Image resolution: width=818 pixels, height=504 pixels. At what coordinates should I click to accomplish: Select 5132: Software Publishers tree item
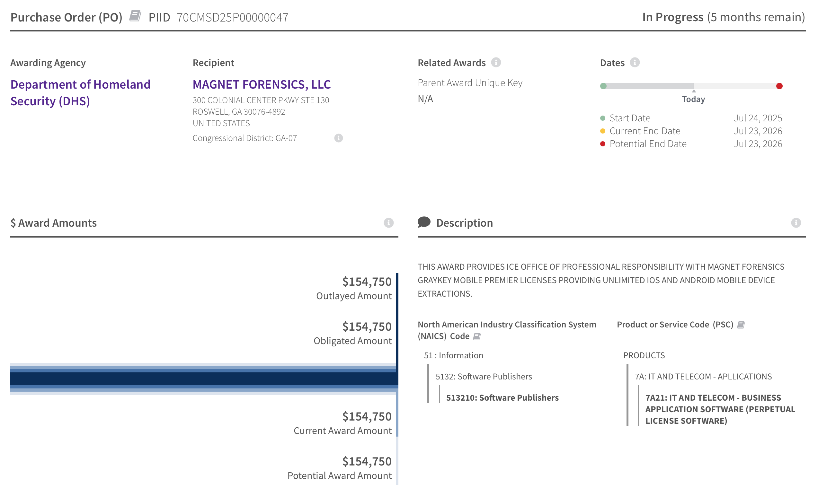[484, 376]
